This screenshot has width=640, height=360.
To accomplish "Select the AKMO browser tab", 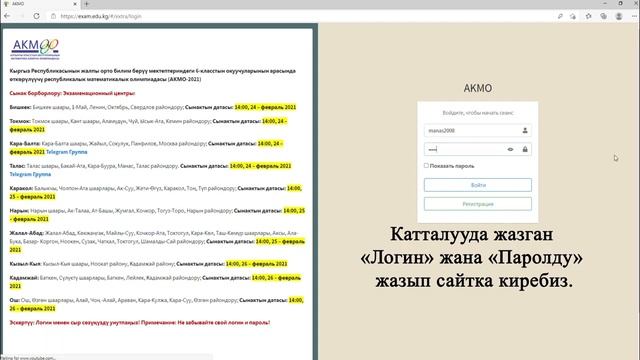I will click(x=40, y=4).
